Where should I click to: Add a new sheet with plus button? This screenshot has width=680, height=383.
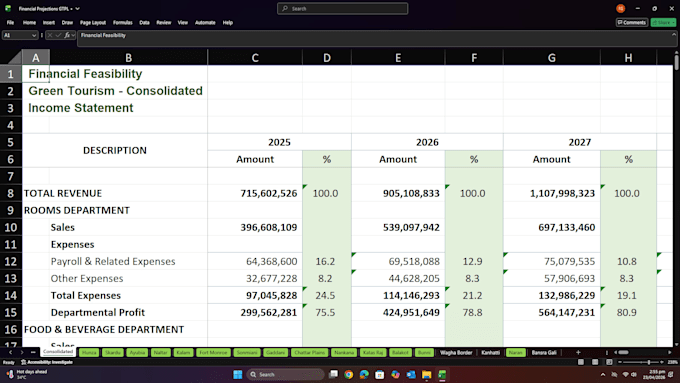coord(578,352)
